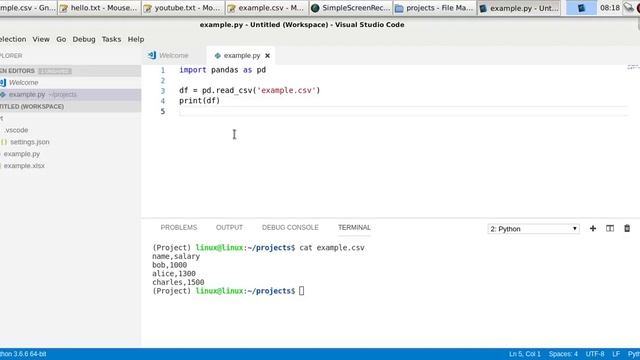This screenshot has width=640, height=360.
Task: Open the View menu
Action: [41, 39]
